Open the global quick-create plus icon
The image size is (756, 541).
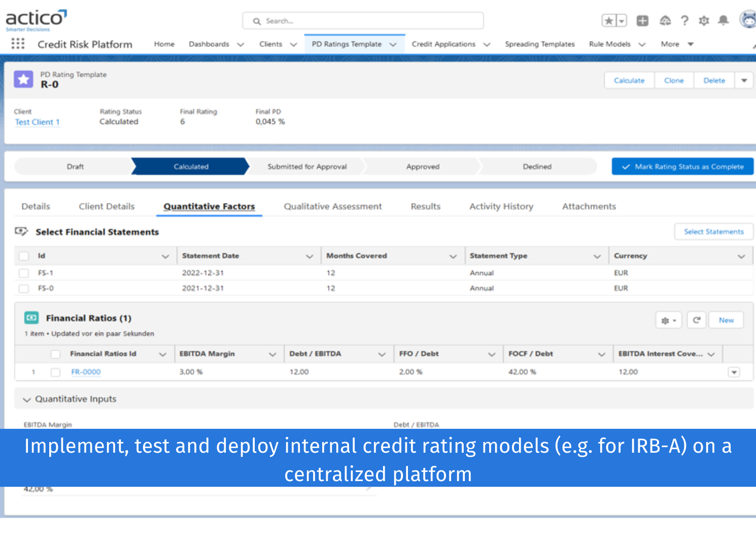642,20
